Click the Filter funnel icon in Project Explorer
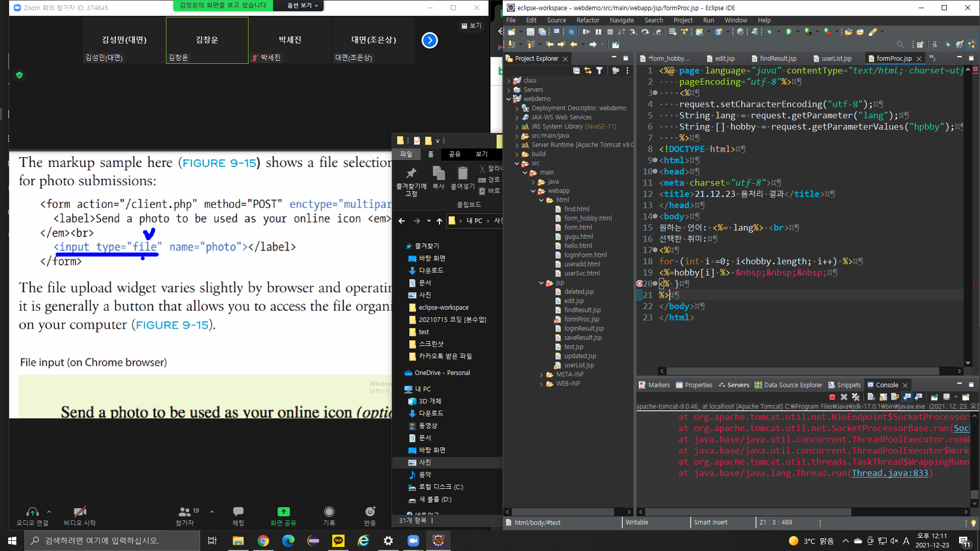Viewport: 980px width, 551px height. pyautogui.click(x=600, y=70)
